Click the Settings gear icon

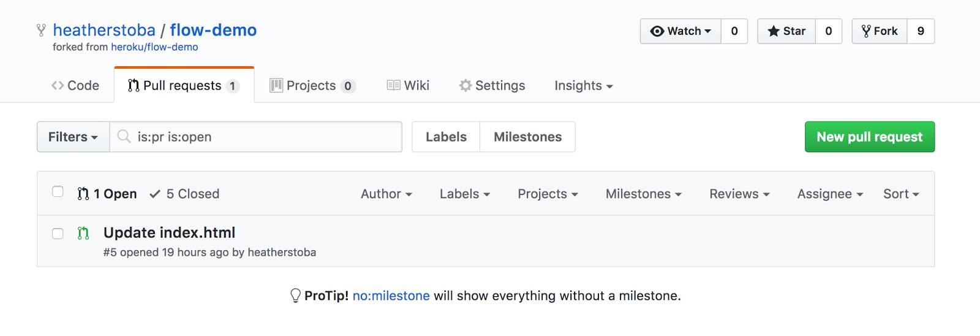pyautogui.click(x=466, y=85)
